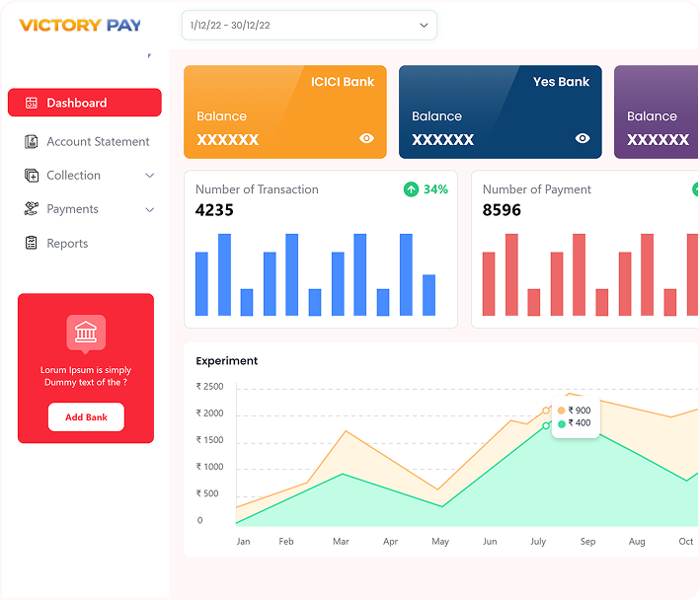
Task: Click the green 34% up-arrow icon
Action: pyautogui.click(x=411, y=189)
